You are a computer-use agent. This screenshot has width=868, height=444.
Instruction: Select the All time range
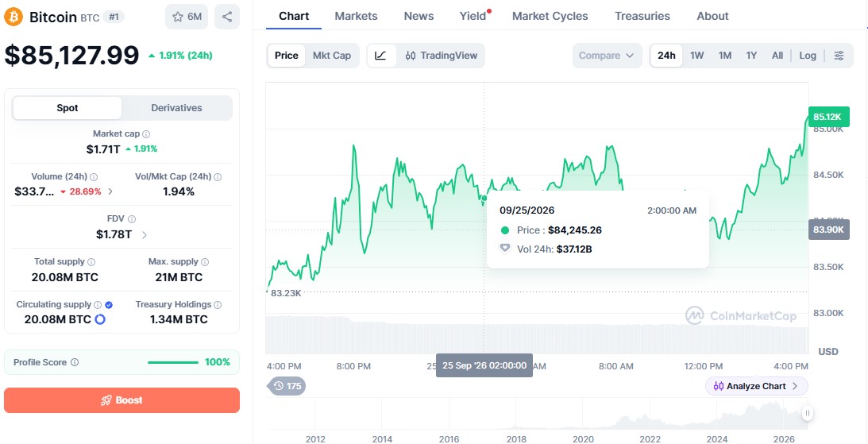[x=777, y=56]
